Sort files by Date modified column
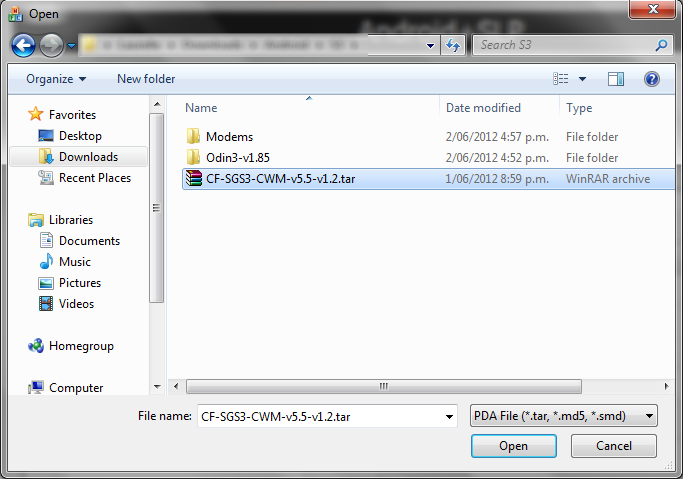Viewport: 683px width, 479px height. (x=483, y=108)
